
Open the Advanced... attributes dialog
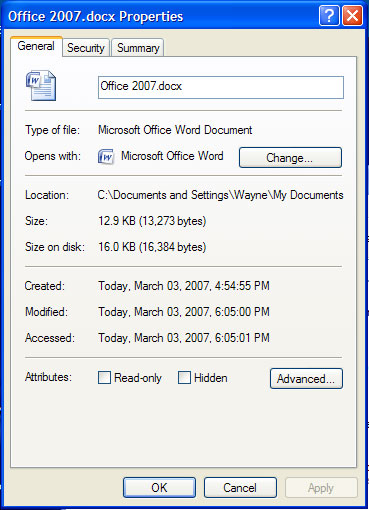click(x=306, y=378)
